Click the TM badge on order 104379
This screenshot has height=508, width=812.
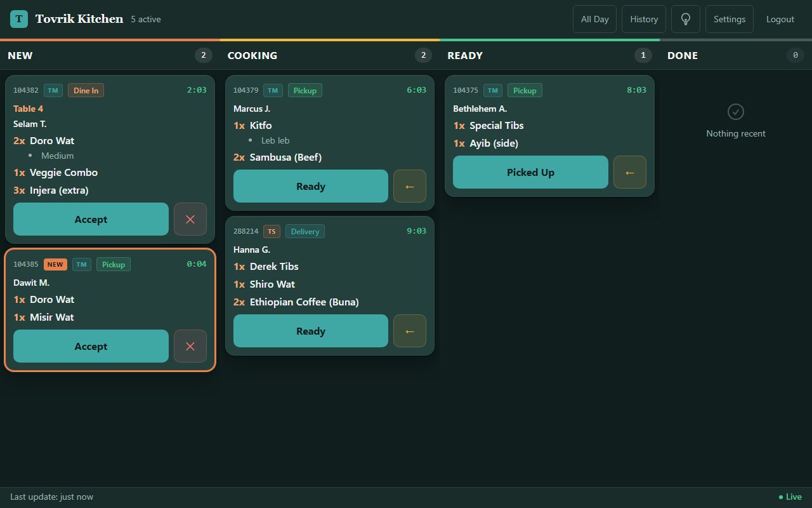(x=273, y=90)
